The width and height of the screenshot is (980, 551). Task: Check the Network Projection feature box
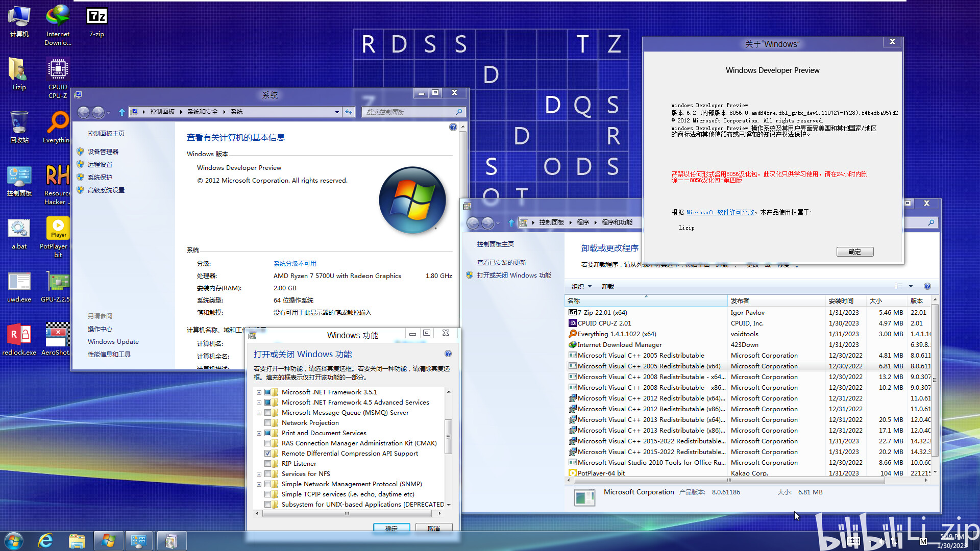pos(267,423)
